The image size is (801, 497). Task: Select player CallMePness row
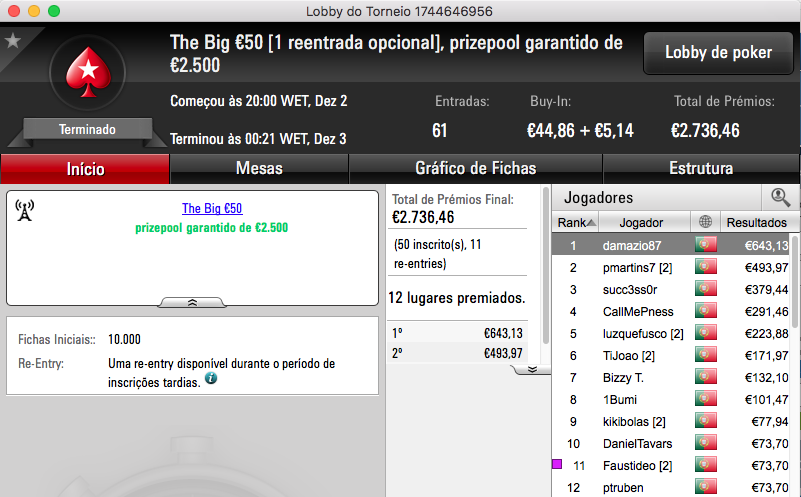[671, 311]
